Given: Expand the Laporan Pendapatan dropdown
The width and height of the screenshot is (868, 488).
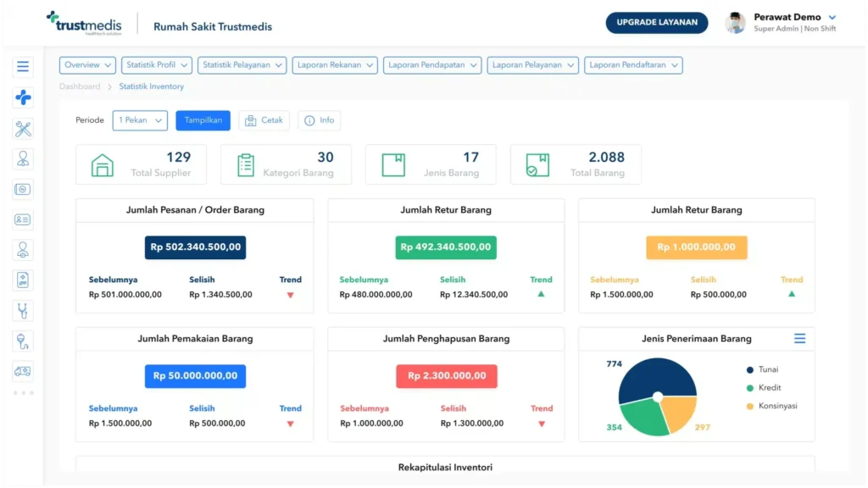Looking at the screenshot, I should [x=432, y=64].
